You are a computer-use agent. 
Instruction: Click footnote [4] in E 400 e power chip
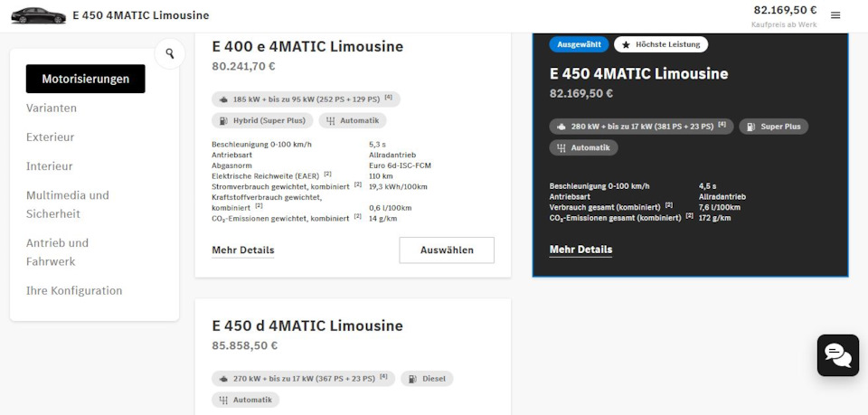(389, 98)
